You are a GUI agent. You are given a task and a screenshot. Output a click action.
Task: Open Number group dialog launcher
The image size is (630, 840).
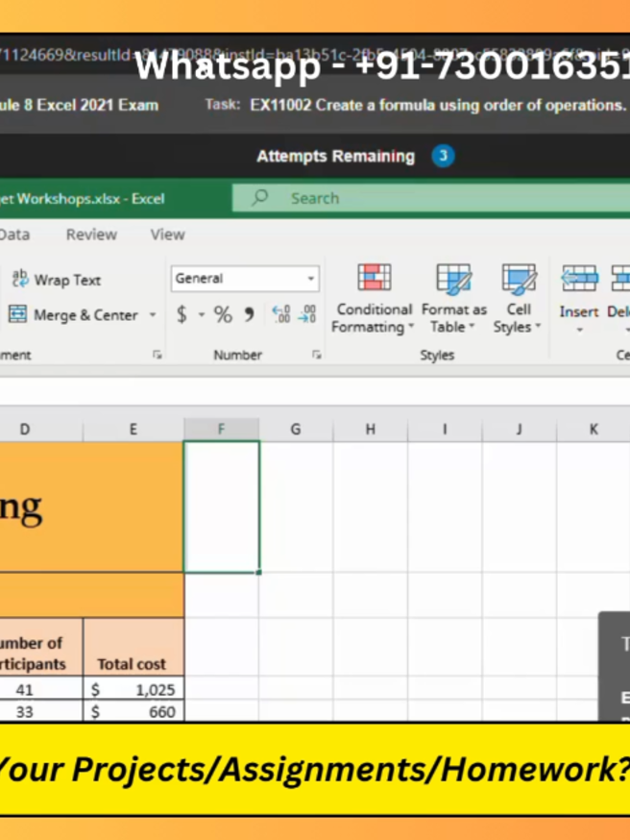[x=316, y=355]
